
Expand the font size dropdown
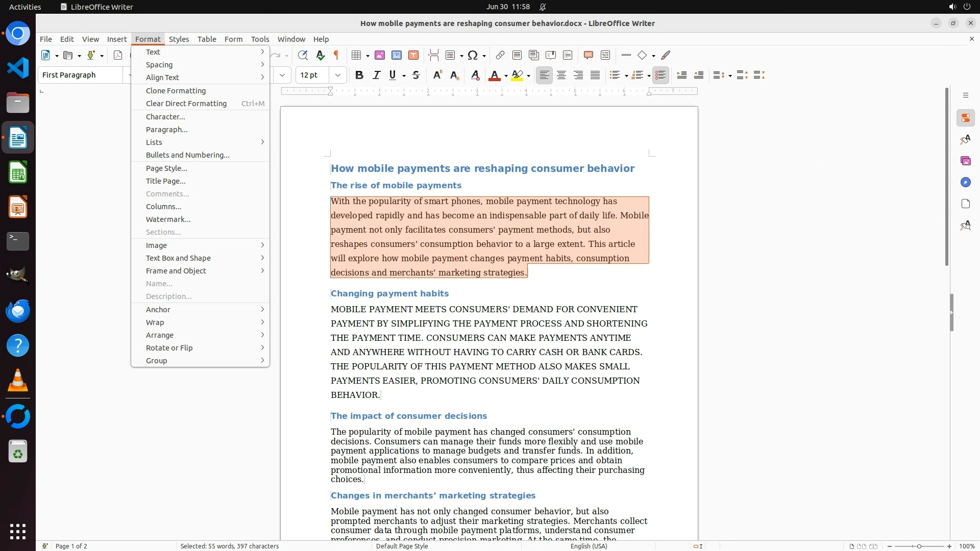tap(338, 75)
